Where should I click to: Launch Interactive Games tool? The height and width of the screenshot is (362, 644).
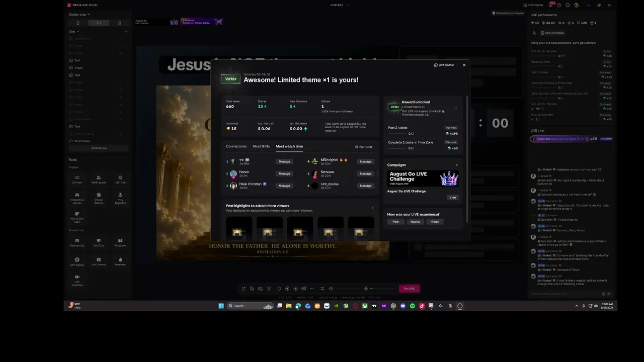[x=77, y=198]
